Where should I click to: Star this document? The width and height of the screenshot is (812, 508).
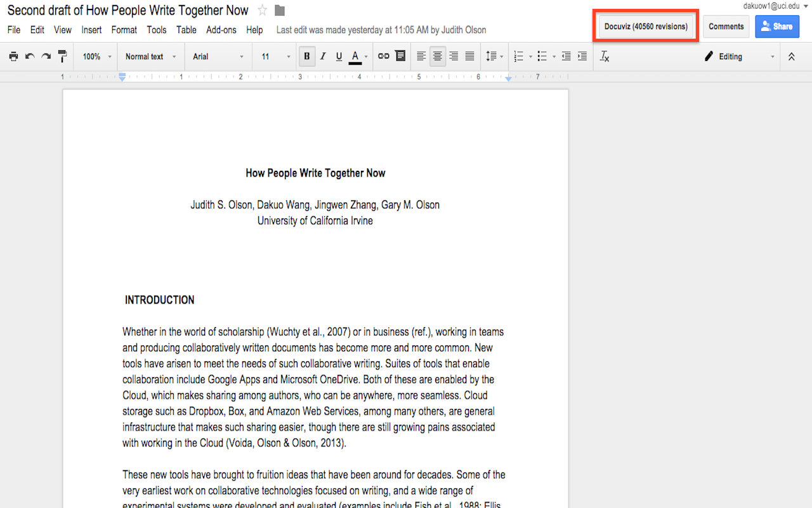pos(262,11)
